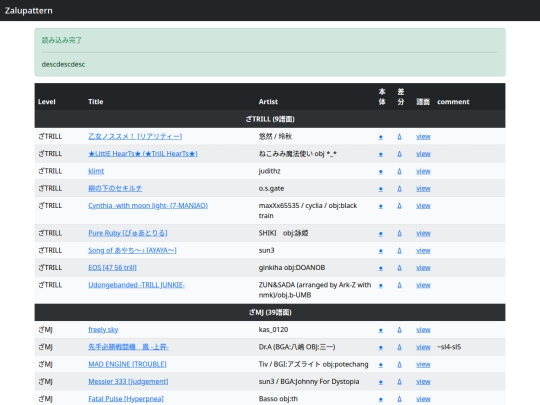Open Cynthia -with moon light- link
Viewport: 540px width, 405px height.
tap(148, 205)
